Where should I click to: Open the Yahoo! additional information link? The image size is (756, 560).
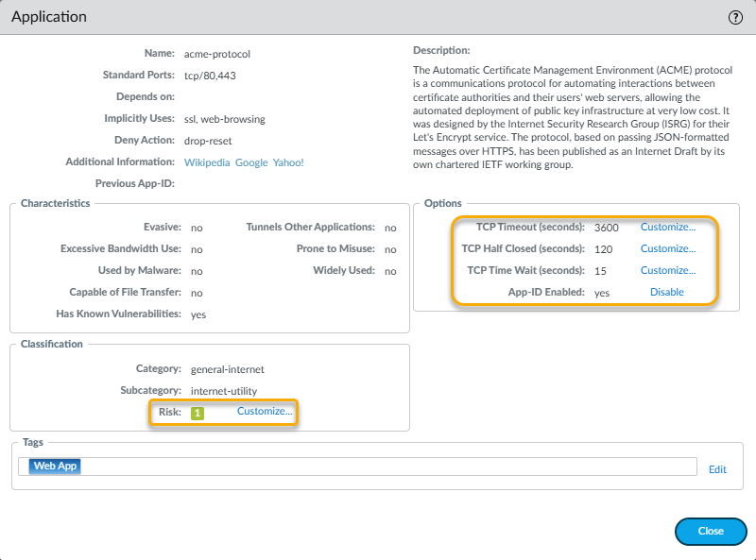point(288,162)
